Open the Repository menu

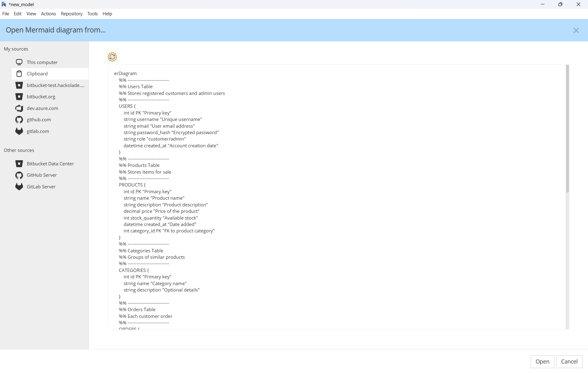click(x=71, y=14)
